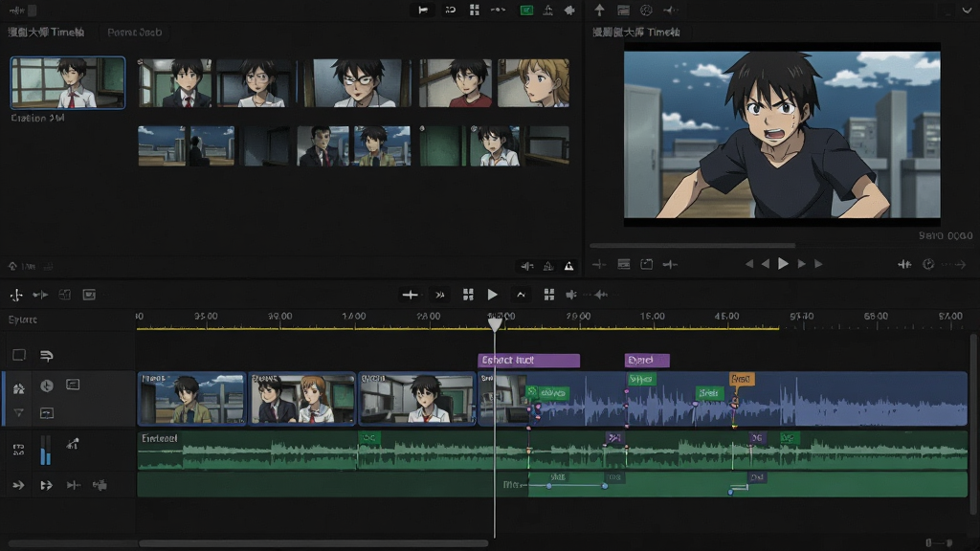Play the timeline using the timeline toolbar play button
The width and height of the screenshot is (980, 551).
pyautogui.click(x=493, y=295)
